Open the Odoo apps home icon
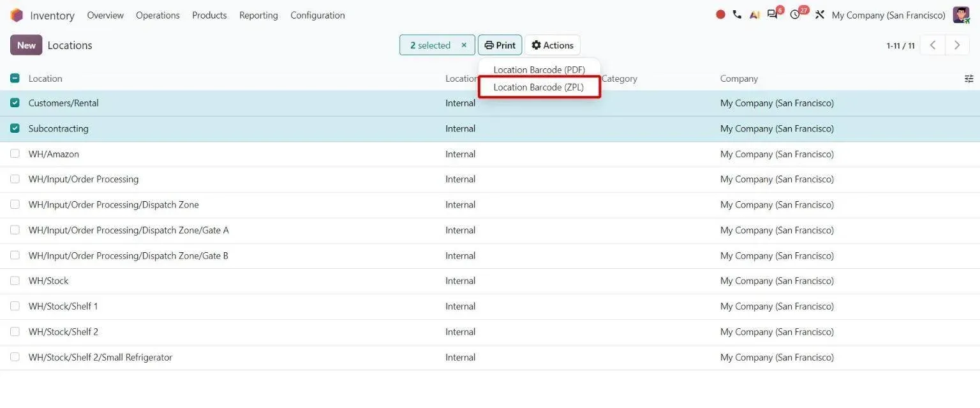Image resolution: width=980 pixels, height=408 pixels. 17,15
